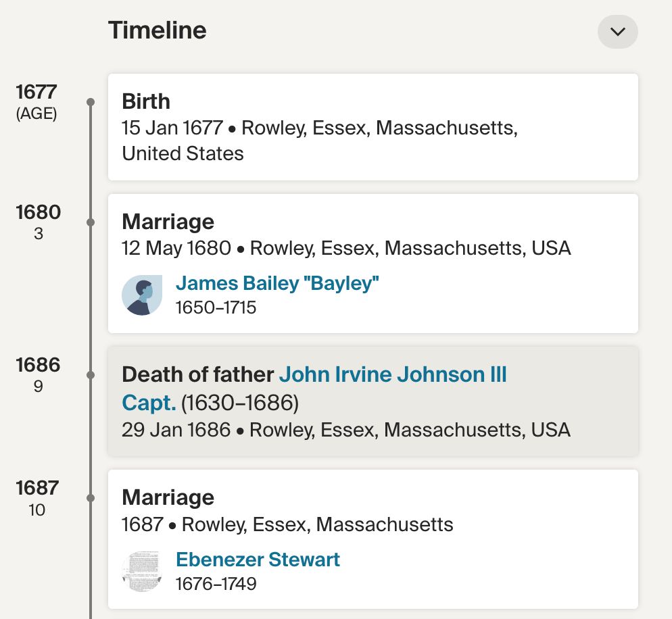Click the 1680 timeline dot marker

coord(91,222)
